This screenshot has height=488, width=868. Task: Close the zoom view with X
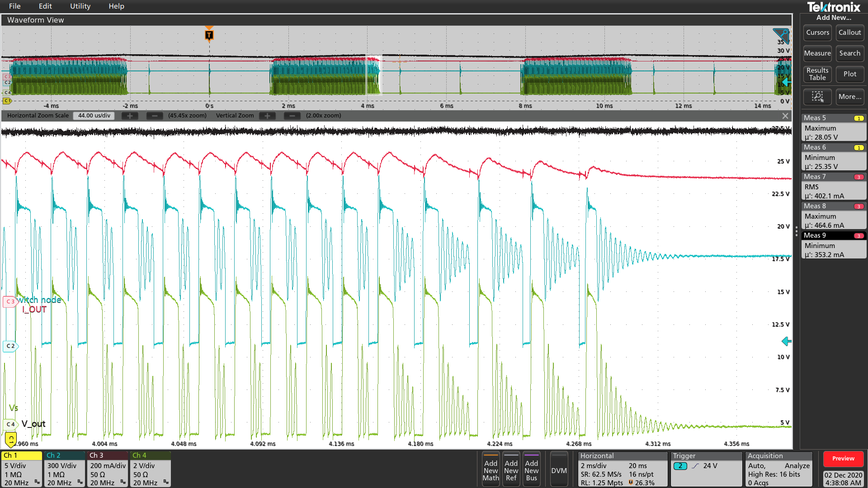785,116
